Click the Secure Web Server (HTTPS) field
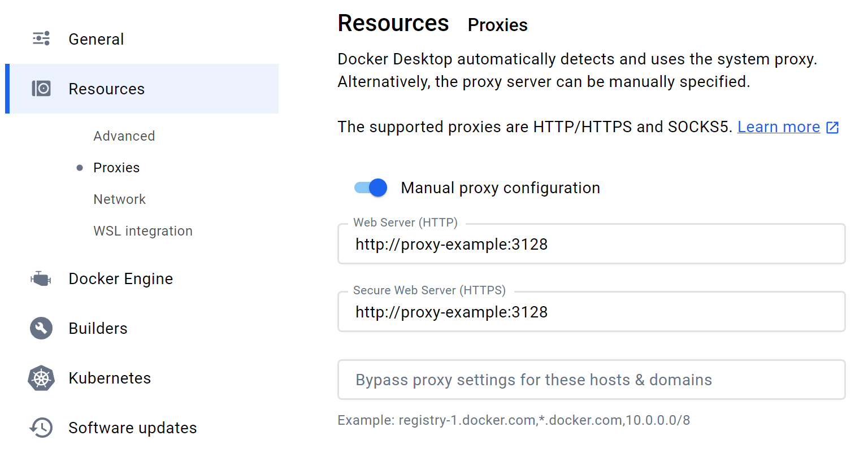Screen dimensions: 868x453 point(591,312)
